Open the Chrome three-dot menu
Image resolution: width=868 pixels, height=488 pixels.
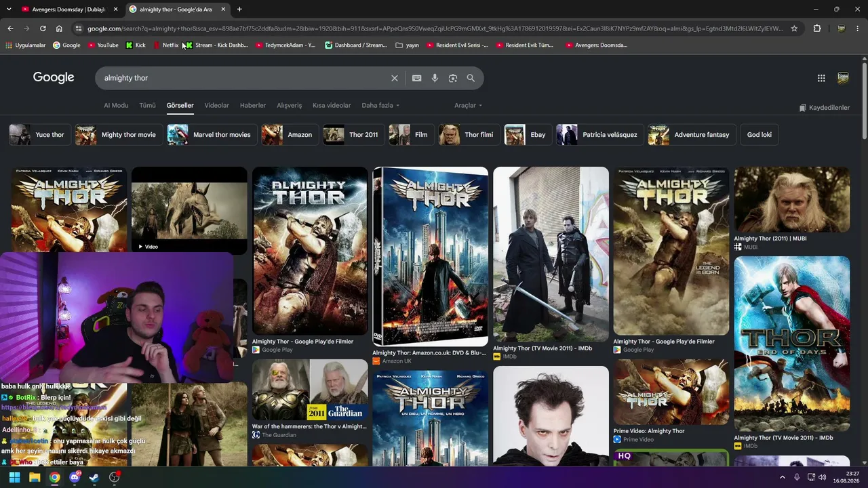tap(858, 28)
